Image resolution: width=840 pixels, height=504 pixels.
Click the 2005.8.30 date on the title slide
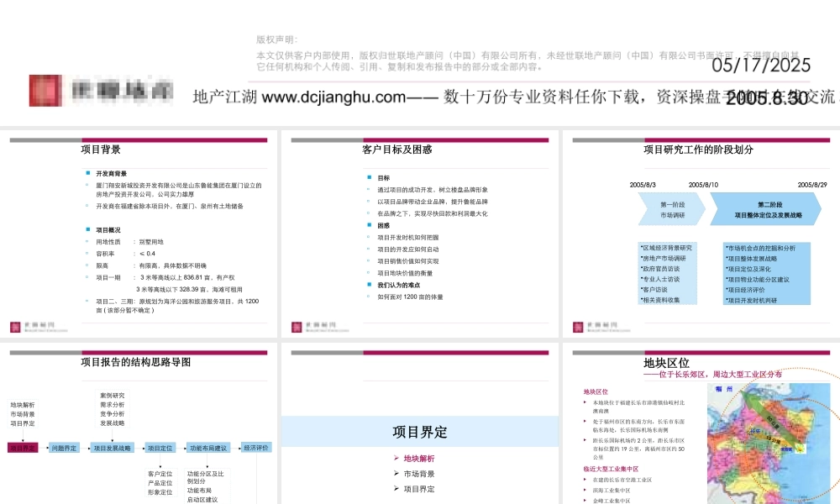[x=767, y=98]
